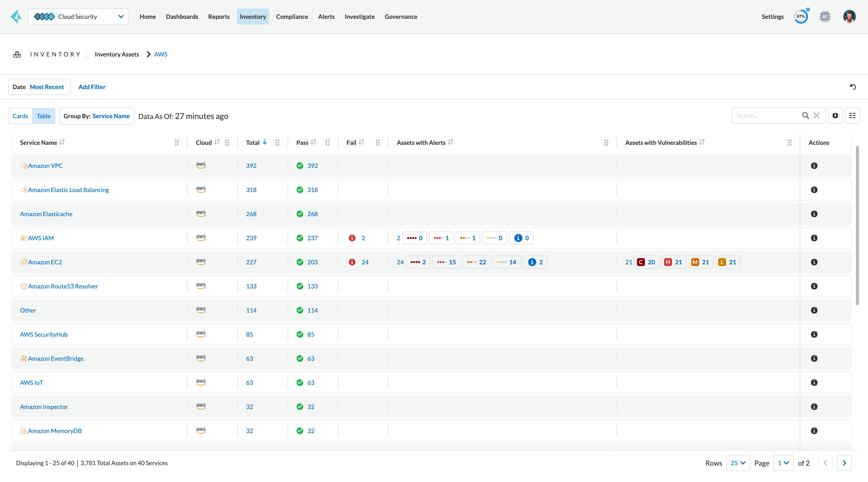The image size is (868, 482).
Task: Toggle sort order on the Fail column
Action: pos(361,142)
